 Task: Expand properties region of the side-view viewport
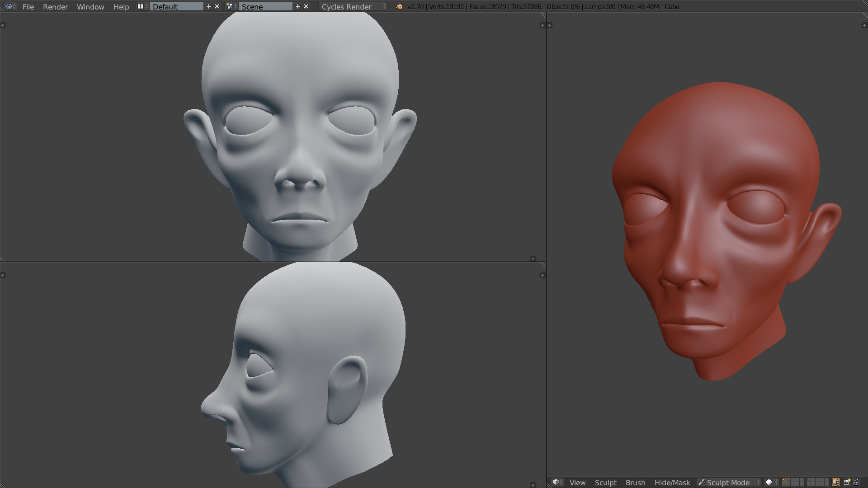(x=542, y=275)
